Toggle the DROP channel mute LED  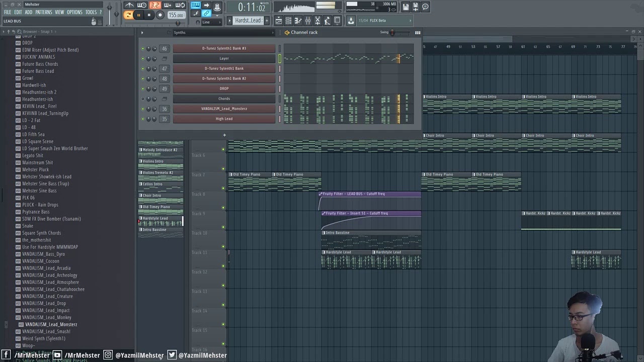point(142,89)
